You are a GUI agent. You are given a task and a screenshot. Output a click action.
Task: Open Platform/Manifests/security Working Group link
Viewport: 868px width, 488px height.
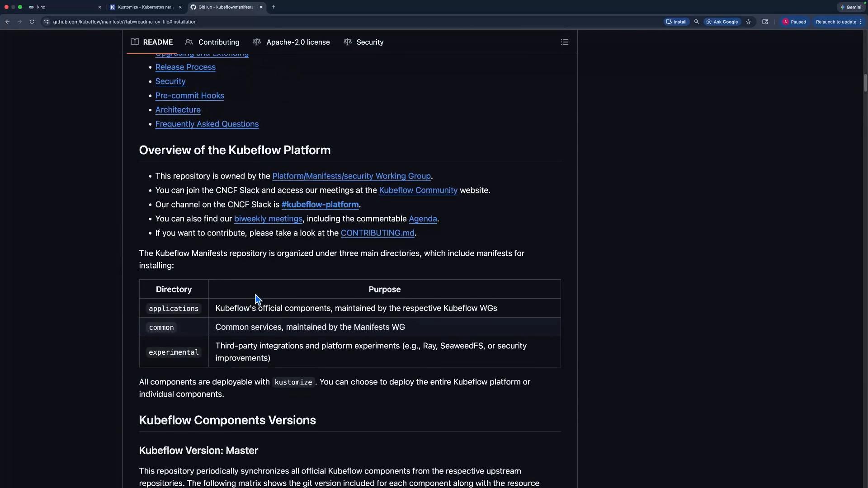click(x=351, y=176)
